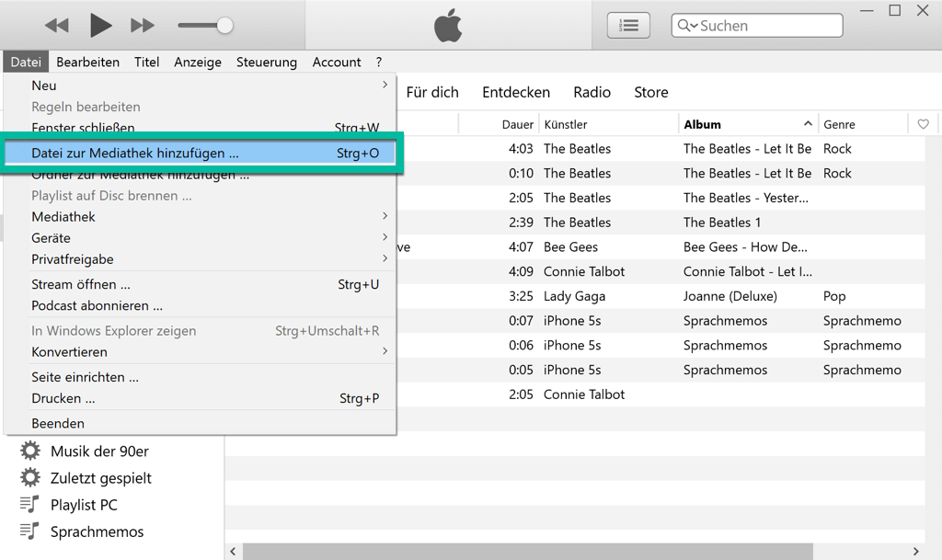
Task: Choose Datei zur Mediathek hinzufügen
Action: click(200, 153)
